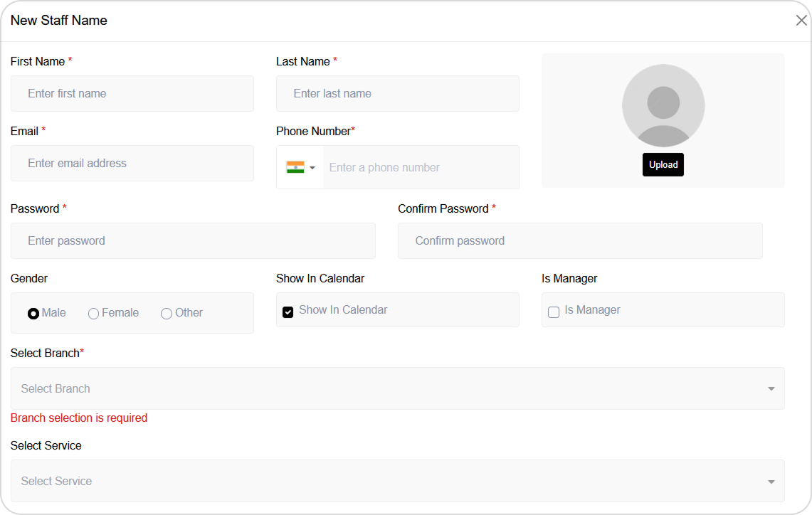812x515 pixels.
Task: Open the Select Branch dropdown
Action: 397,388
